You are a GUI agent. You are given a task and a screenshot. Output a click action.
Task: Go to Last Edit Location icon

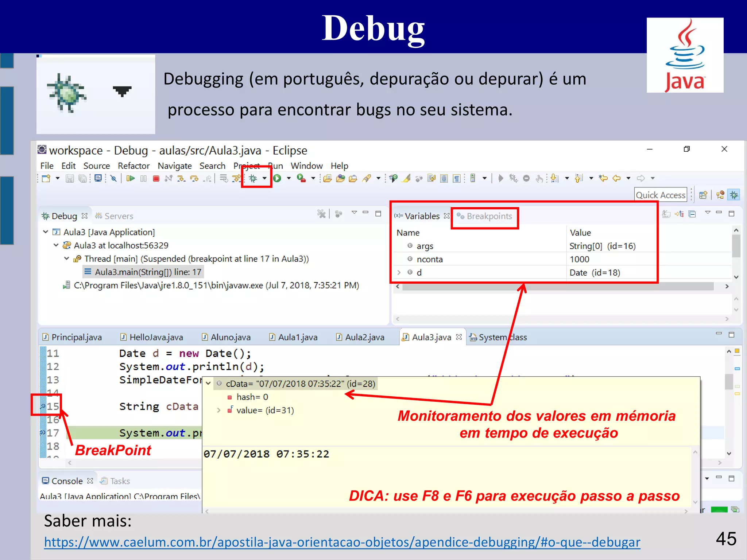click(603, 178)
